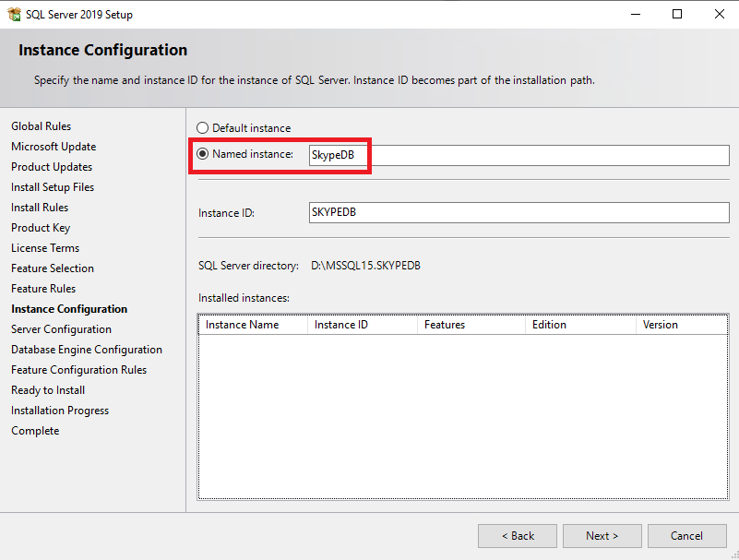
Task: Click the SQL Server Setup title bar icon
Action: coord(14,14)
